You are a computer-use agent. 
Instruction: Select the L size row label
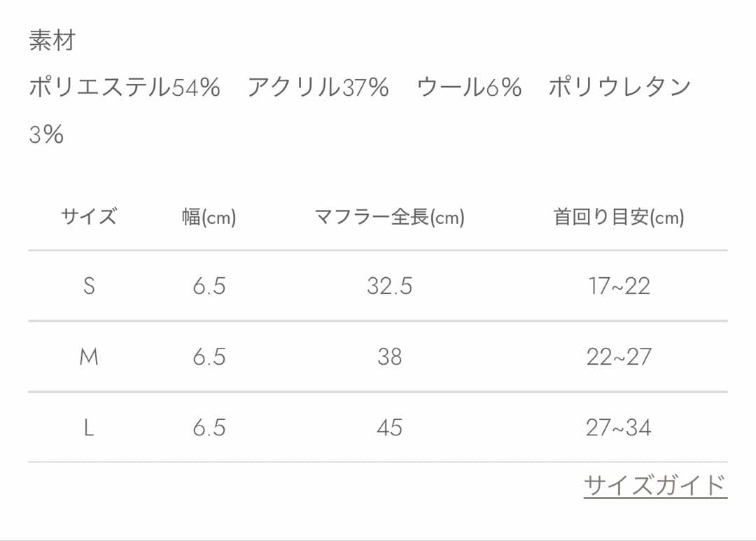click(x=89, y=428)
